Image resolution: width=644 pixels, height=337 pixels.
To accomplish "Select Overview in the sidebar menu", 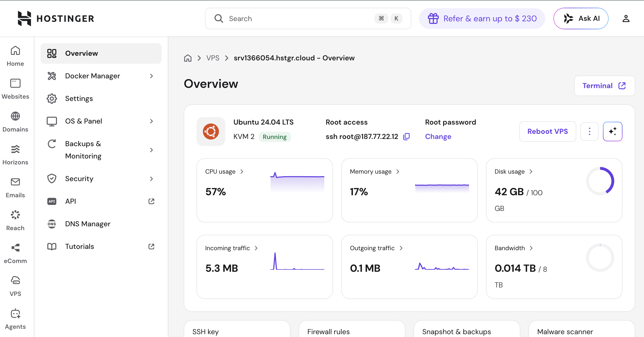I will [101, 53].
